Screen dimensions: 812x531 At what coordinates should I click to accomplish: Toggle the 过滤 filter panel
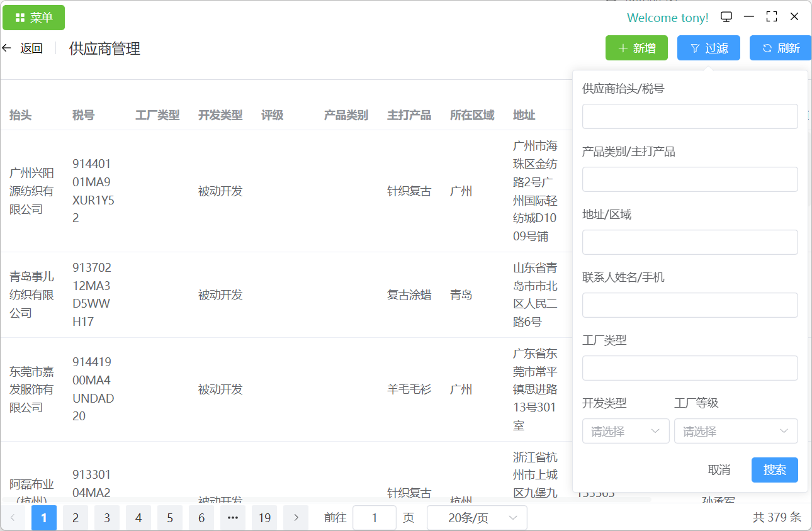click(x=708, y=48)
